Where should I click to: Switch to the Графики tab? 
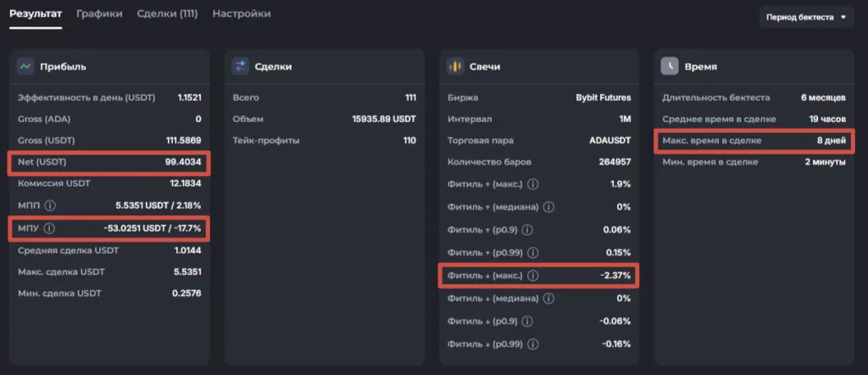click(x=99, y=14)
